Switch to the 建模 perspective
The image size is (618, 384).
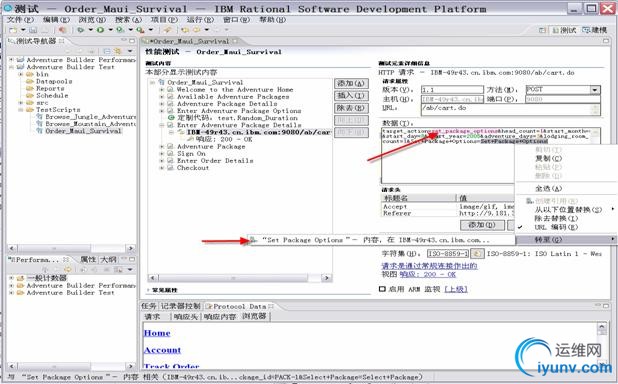[x=594, y=30]
